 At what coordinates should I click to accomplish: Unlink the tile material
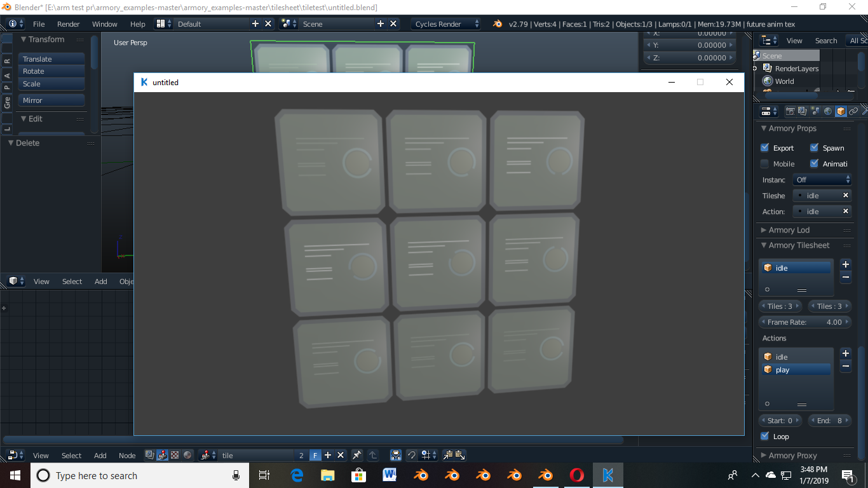coord(341,455)
